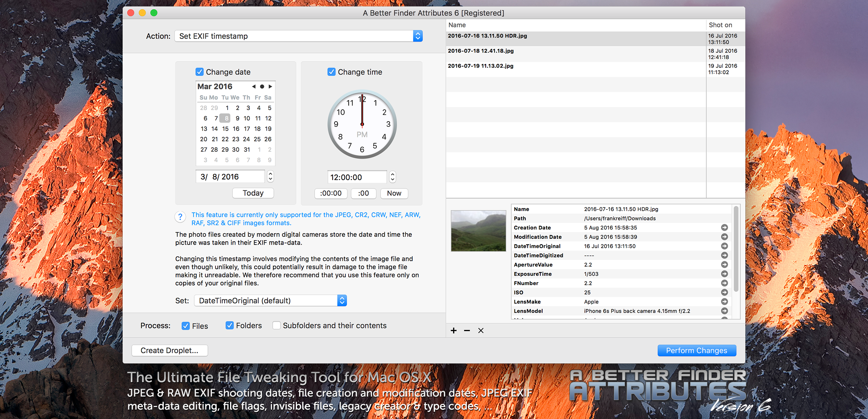This screenshot has width=868, height=419.
Task: Select March 20 in the calendar
Action: (204, 139)
